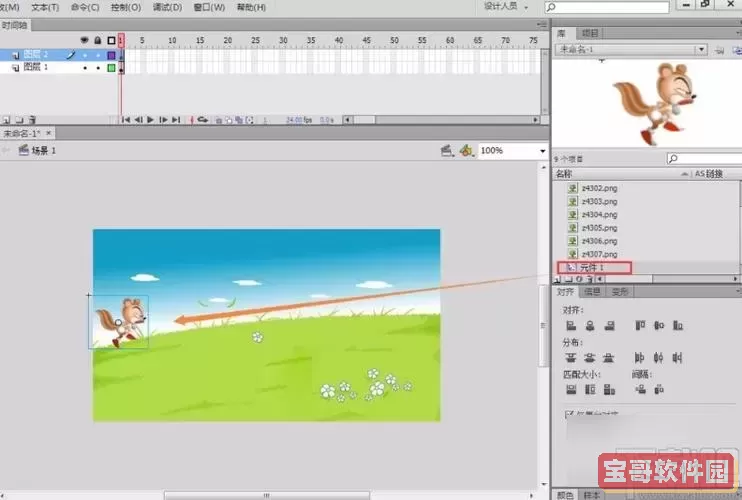Click the show/hide all layers eye header
This screenshot has width=742, height=500.
click(85, 41)
